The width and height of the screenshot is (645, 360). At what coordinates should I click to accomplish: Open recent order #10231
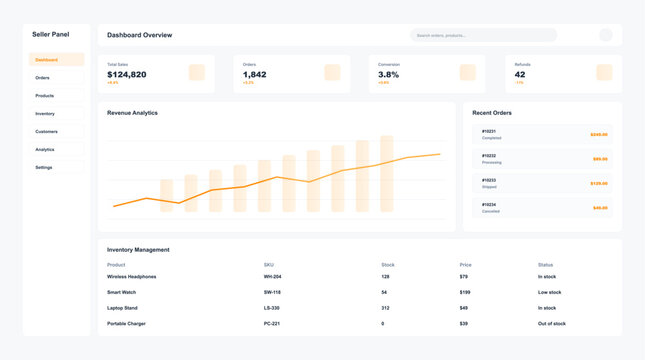coord(542,135)
